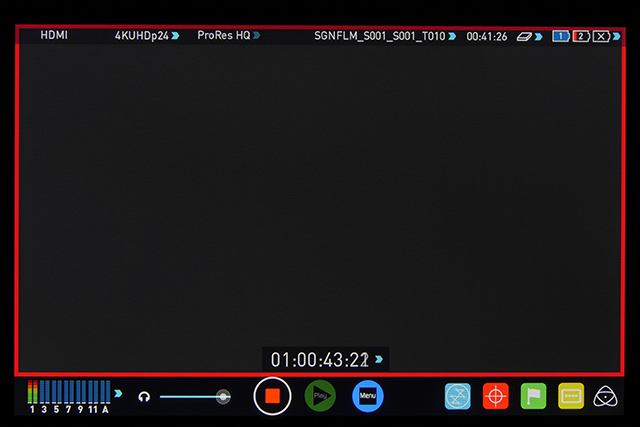Screen dimensions: 640x427
Task: Tap the green Play button
Action: (320, 396)
